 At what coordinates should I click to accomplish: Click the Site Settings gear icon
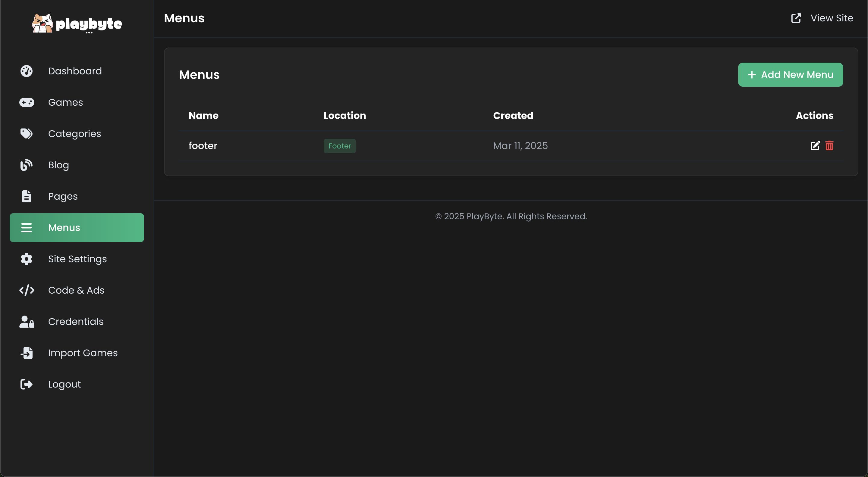point(26,259)
